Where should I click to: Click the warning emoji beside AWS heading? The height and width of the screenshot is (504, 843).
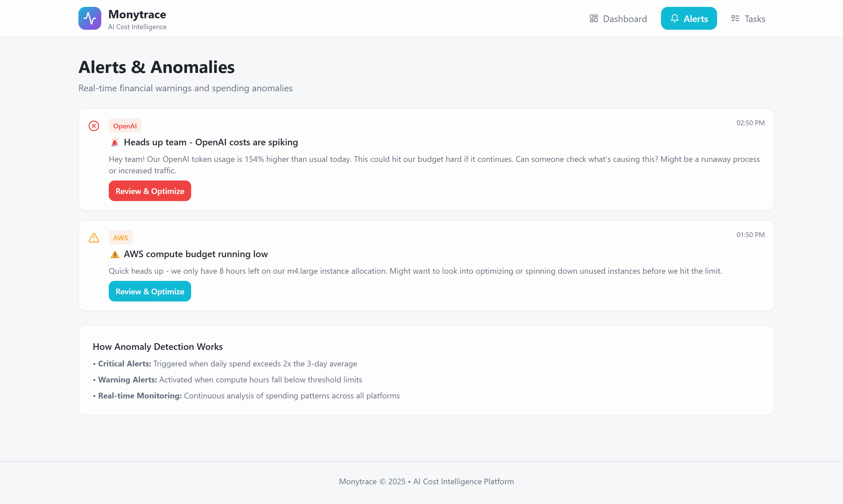(115, 254)
